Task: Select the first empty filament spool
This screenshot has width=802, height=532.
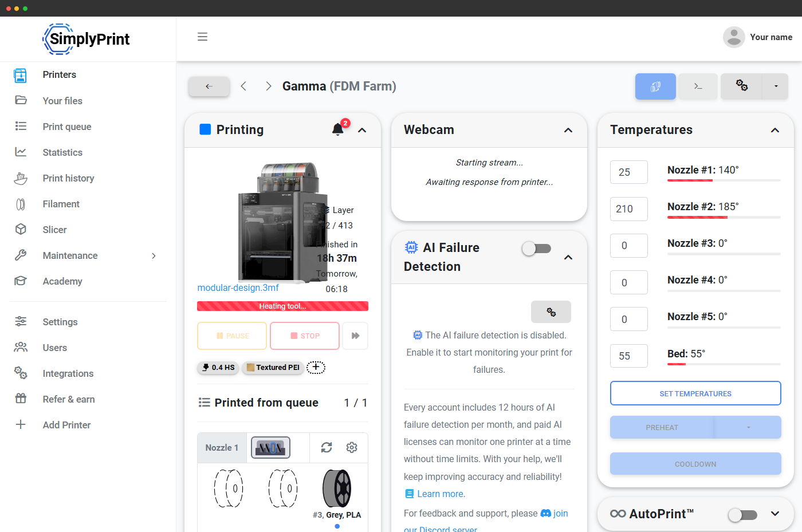Action: (x=229, y=488)
